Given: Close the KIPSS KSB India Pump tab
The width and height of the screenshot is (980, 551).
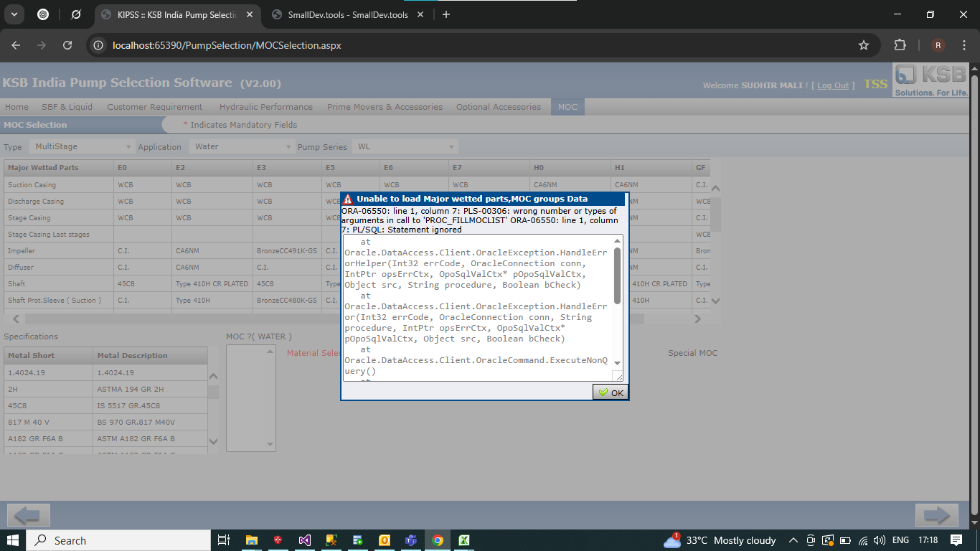Looking at the screenshot, I should 249,14.
